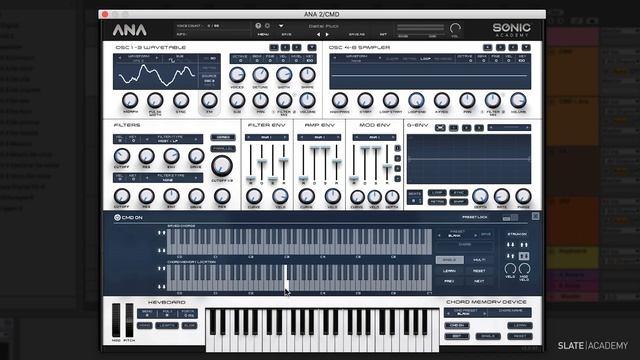This screenshot has width=640, height=360.
Task: Click the sampler HIGHPASS knob
Action: tap(340, 100)
